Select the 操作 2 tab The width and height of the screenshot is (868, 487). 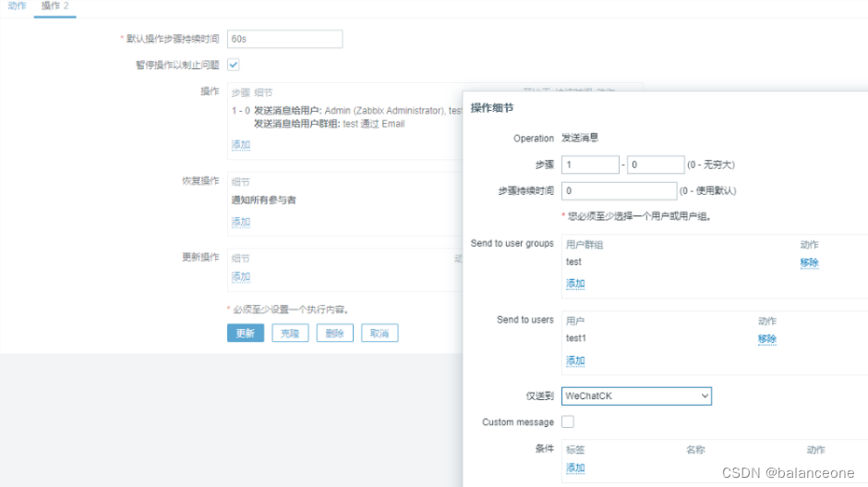click(x=54, y=6)
